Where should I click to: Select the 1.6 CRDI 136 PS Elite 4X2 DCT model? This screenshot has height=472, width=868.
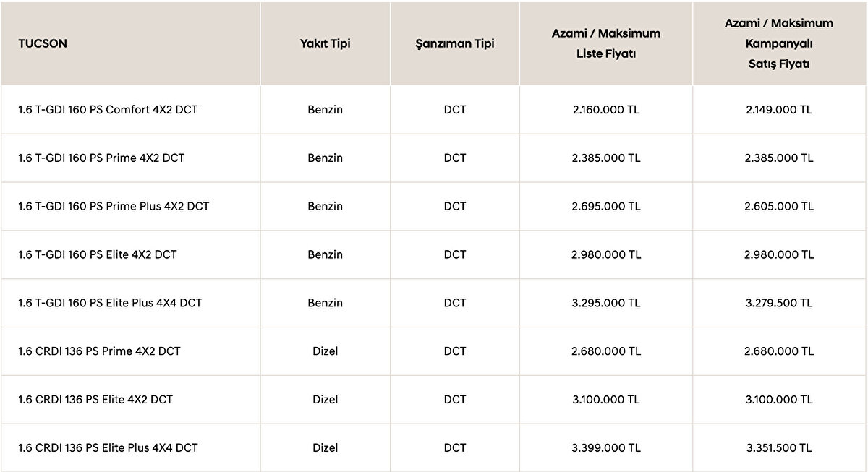[x=95, y=399]
